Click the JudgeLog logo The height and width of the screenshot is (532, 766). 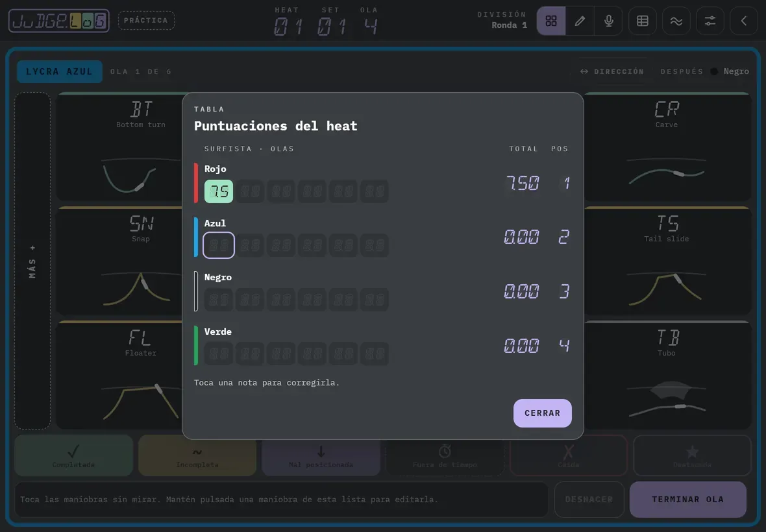(x=58, y=21)
